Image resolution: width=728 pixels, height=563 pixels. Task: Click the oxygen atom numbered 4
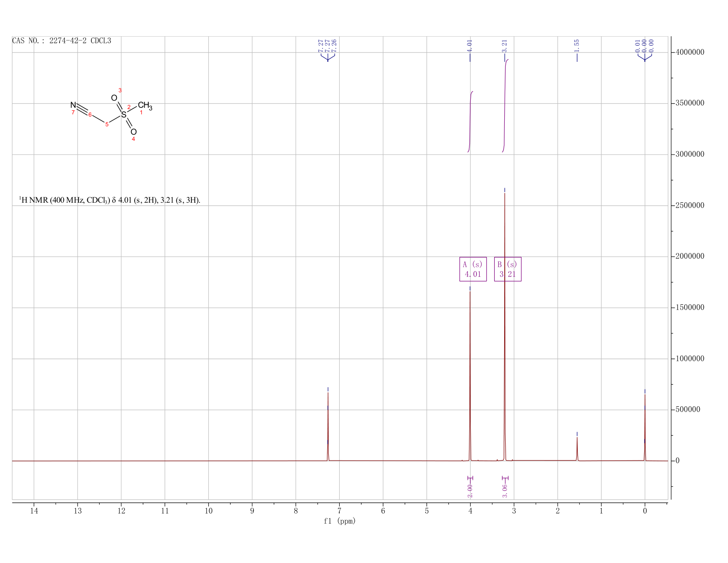134,132
